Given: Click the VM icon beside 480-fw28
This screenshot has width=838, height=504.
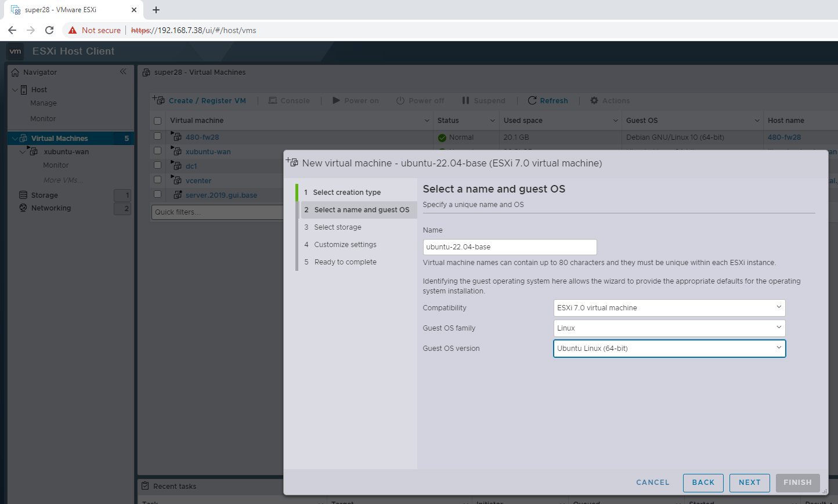Looking at the screenshot, I should pos(176,136).
